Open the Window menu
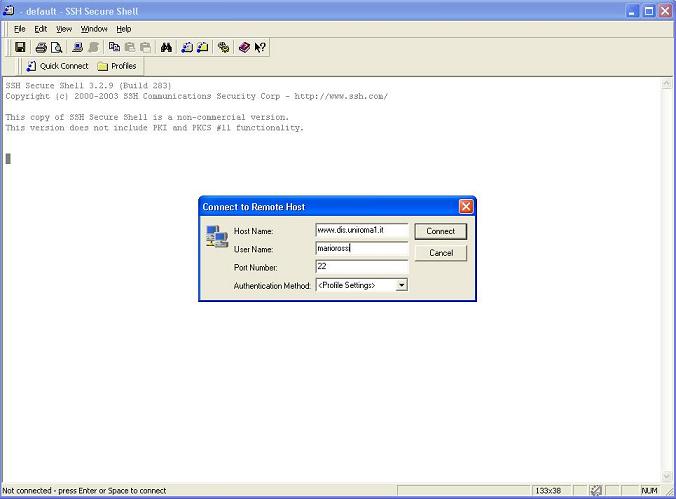This screenshot has width=676, height=499. pyautogui.click(x=94, y=29)
